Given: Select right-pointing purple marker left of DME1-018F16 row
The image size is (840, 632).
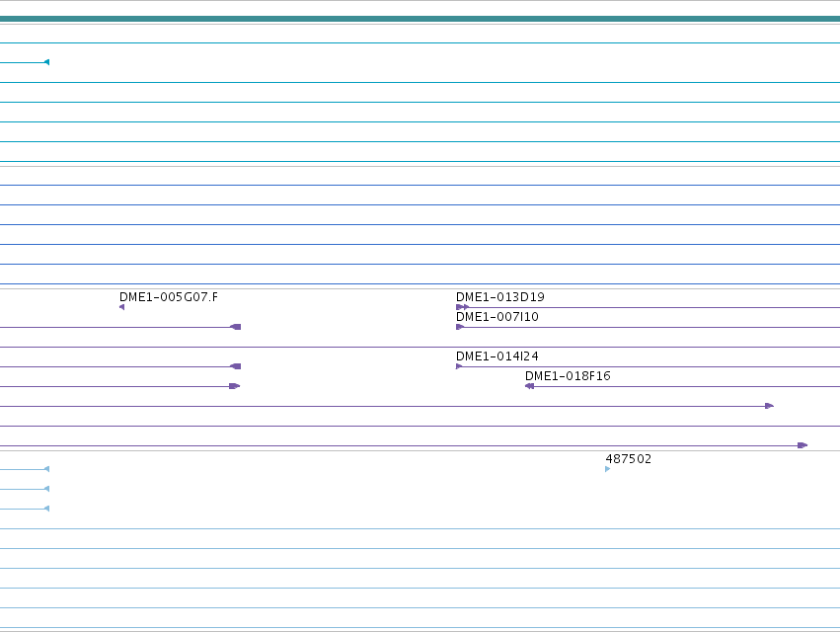Looking at the screenshot, I should tap(235, 386).
